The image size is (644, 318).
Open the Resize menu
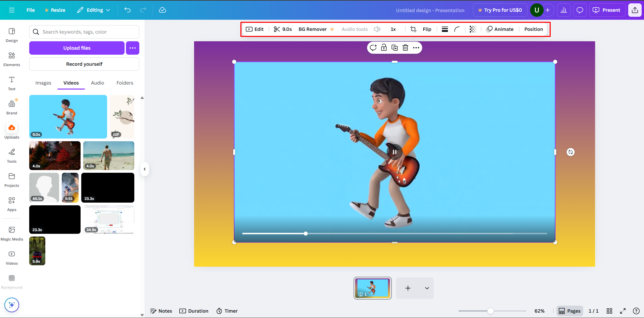55,10
